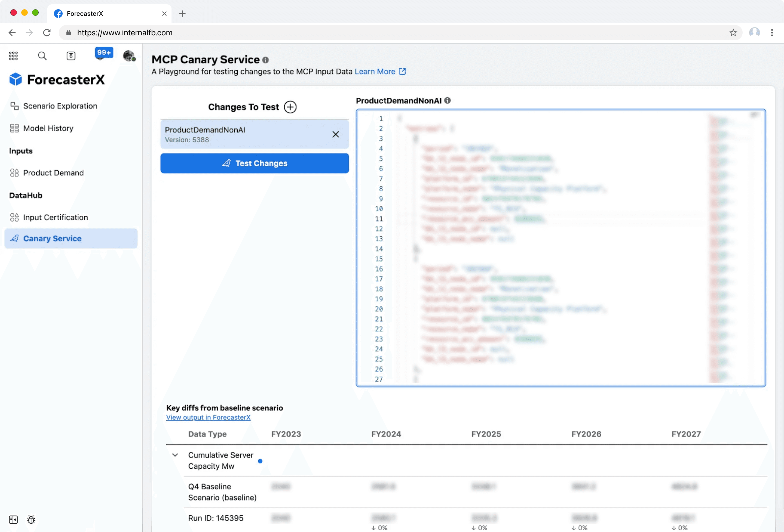This screenshot has height=532, width=784.
Task: Click the Key diffs from baseline scenario heading
Action: point(225,408)
